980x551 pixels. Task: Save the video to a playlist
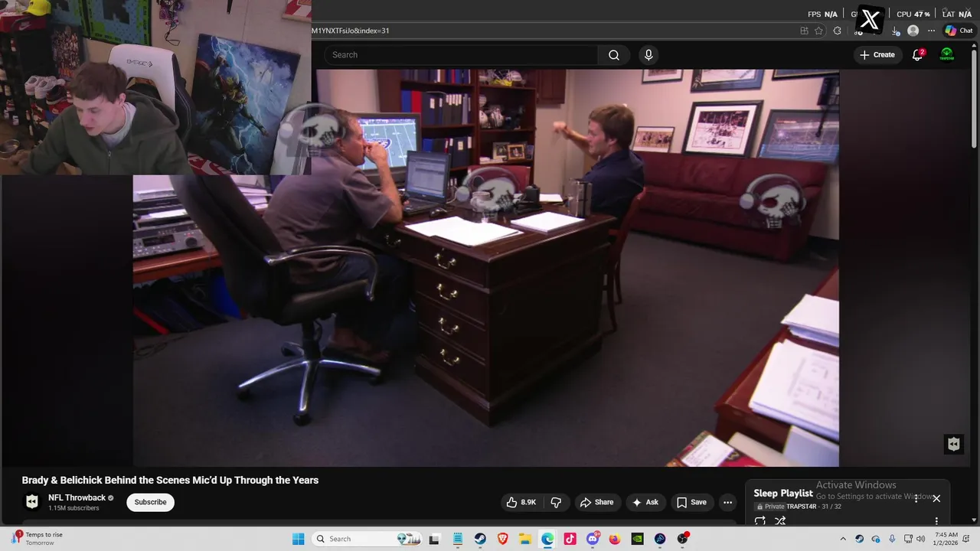pos(691,502)
